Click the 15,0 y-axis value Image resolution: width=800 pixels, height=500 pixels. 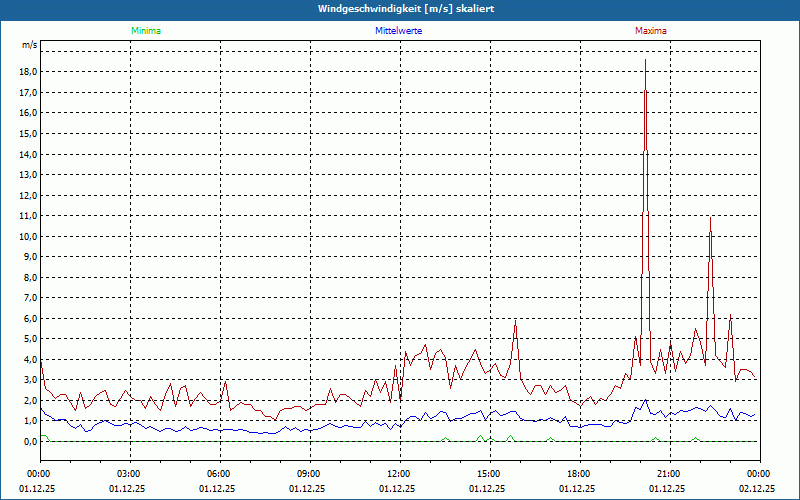(28, 134)
